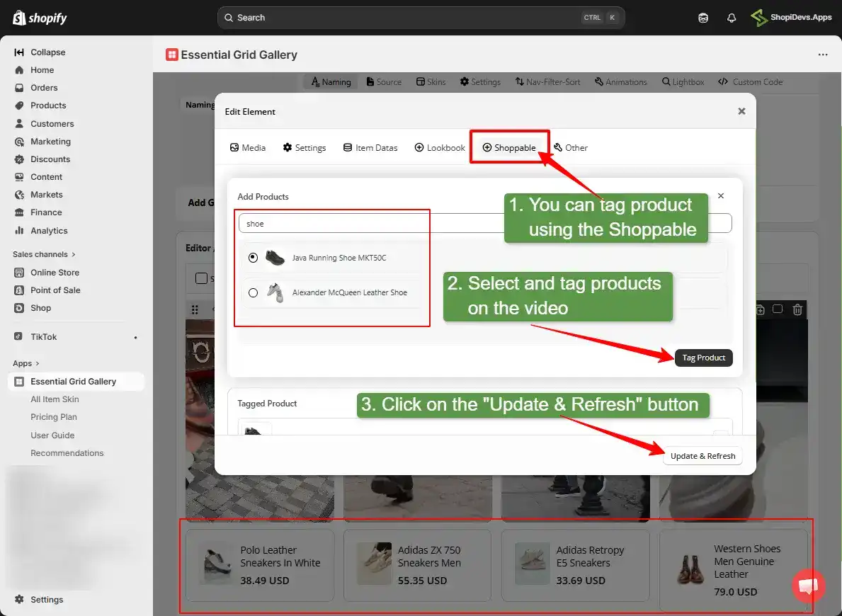Open Polo Leather Sneakers In White card

(260, 565)
